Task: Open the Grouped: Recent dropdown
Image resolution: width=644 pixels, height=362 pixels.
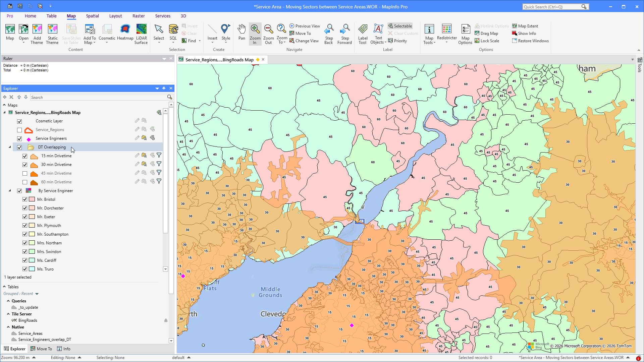Action: tap(37, 294)
